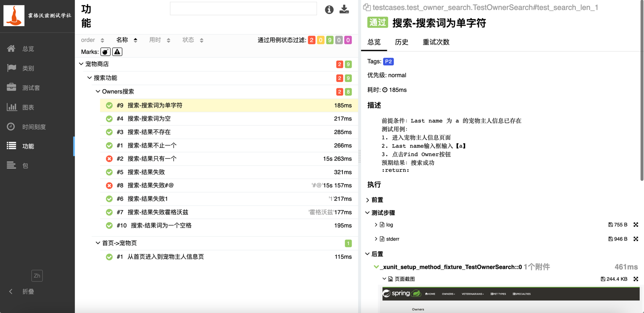The height and width of the screenshot is (313, 644).
Task: Click the search input field at top
Action: [x=243, y=8]
